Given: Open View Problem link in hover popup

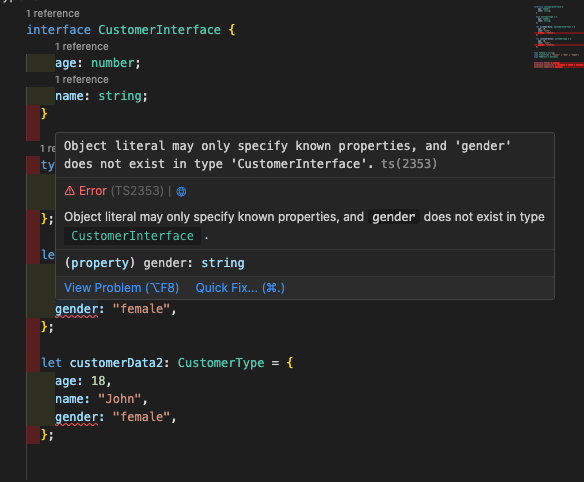Looking at the screenshot, I should (121, 288).
